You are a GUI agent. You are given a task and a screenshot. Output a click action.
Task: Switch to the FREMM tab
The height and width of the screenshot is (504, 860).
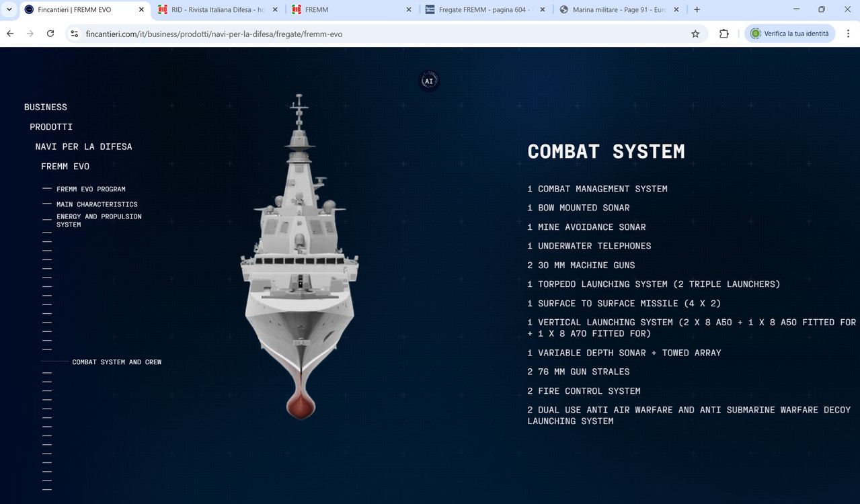(352, 10)
